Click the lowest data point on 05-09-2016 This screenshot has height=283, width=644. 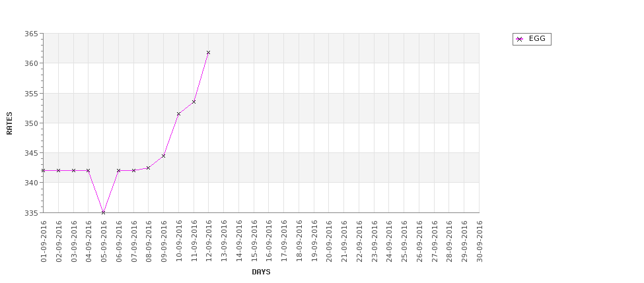103,212
